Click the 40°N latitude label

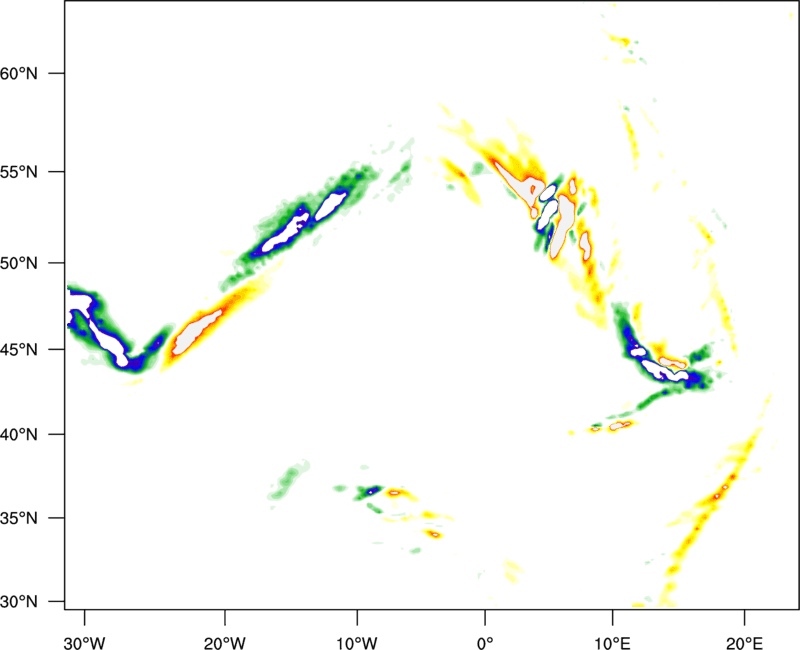coord(19,435)
